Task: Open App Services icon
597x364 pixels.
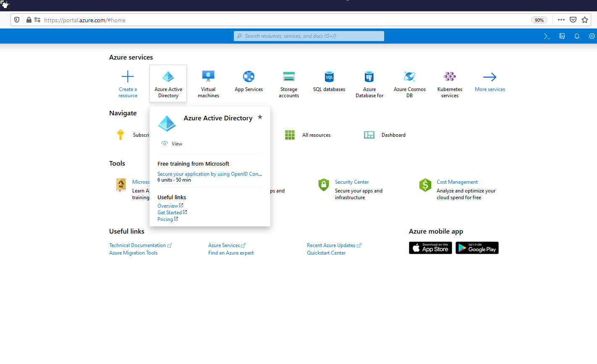Action: (x=249, y=76)
